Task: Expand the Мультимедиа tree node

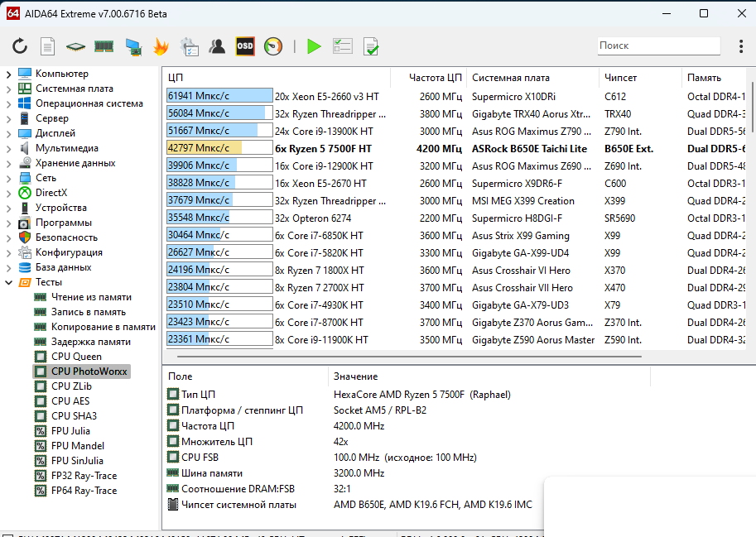Action: pyautogui.click(x=8, y=149)
